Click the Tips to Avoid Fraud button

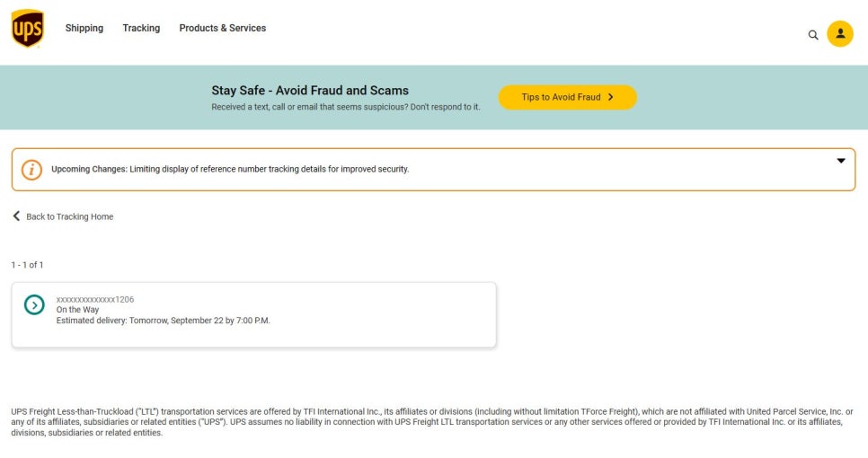[x=567, y=97]
